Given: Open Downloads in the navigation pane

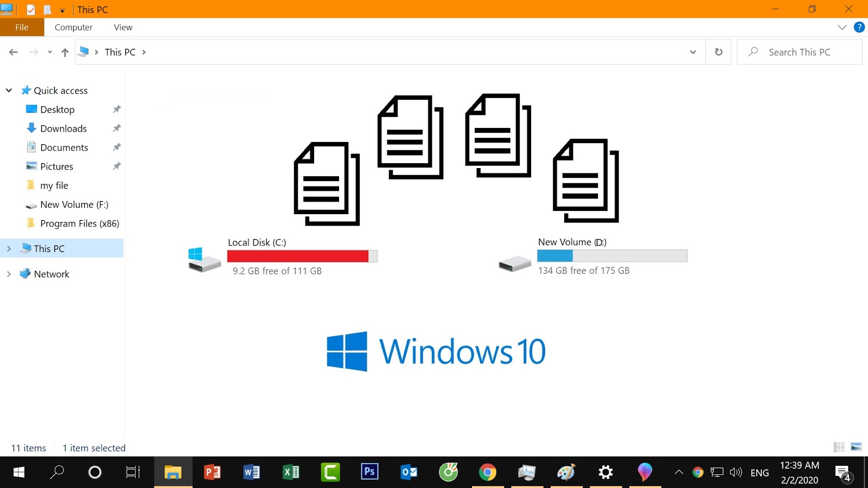Looking at the screenshot, I should (63, 129).
